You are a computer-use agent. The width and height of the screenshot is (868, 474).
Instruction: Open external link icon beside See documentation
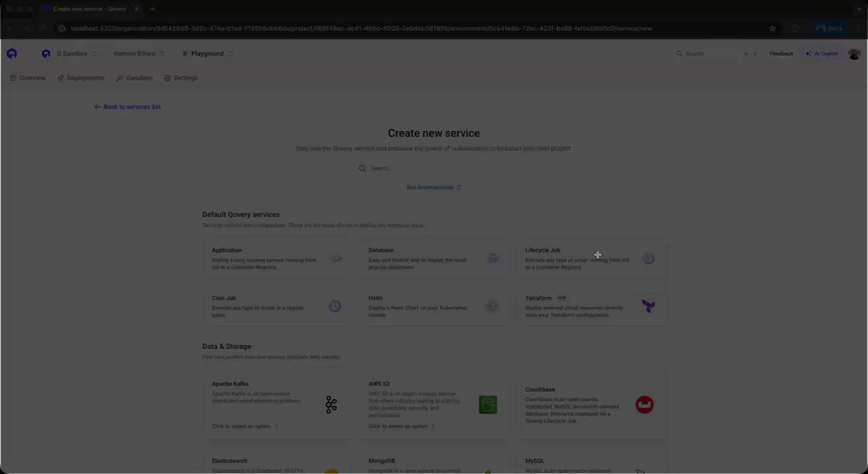(x=458, y=187)
